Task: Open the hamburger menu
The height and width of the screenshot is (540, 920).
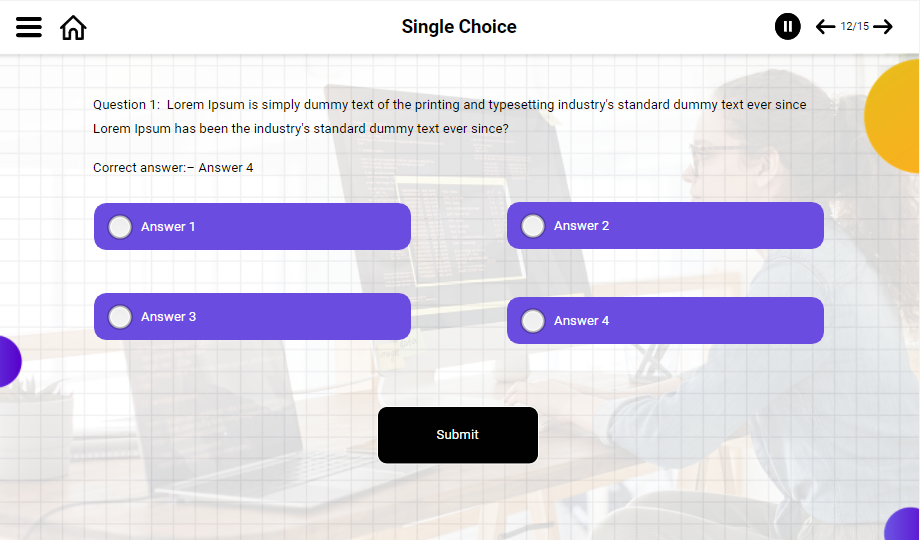Action: click(29, 27)
